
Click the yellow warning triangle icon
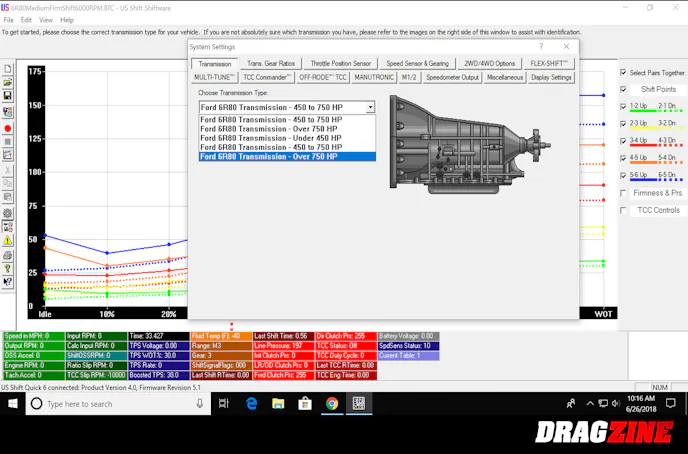pyautogui.click(x=8, y=240)
